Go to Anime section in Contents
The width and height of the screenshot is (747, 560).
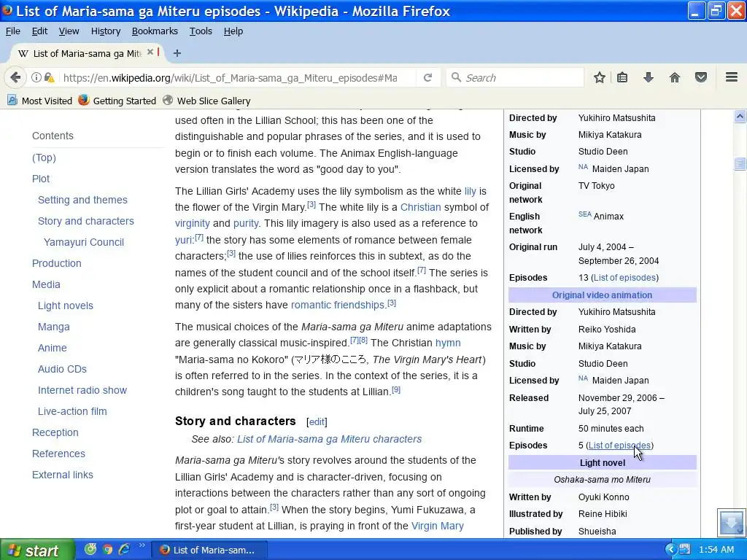pos(52,348)
